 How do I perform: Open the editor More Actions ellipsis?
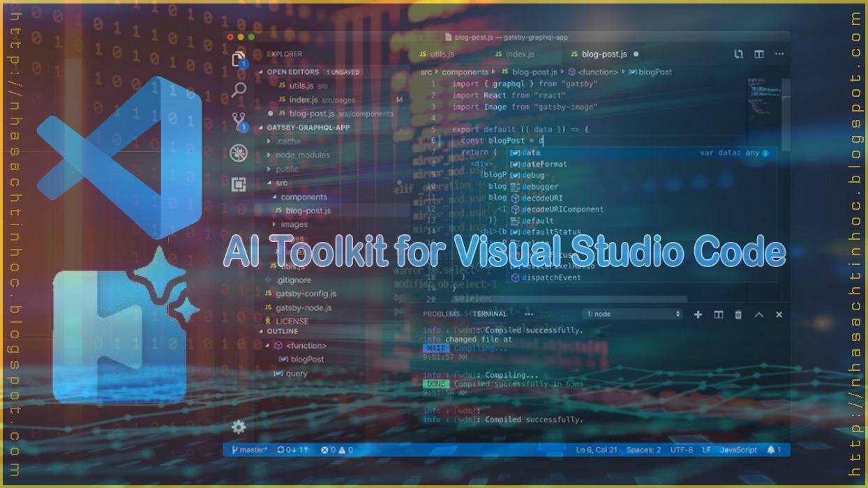tap(779, 54)
